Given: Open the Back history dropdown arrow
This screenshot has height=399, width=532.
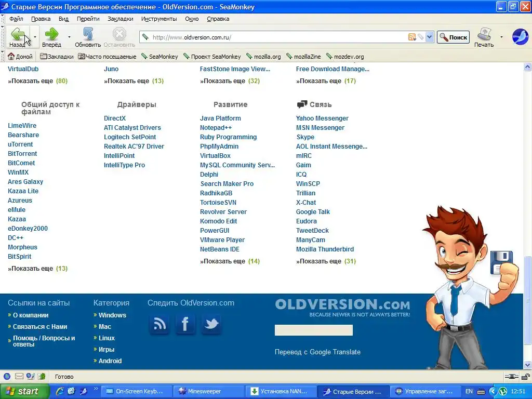Looking at the screenshot, I should 35,37.
